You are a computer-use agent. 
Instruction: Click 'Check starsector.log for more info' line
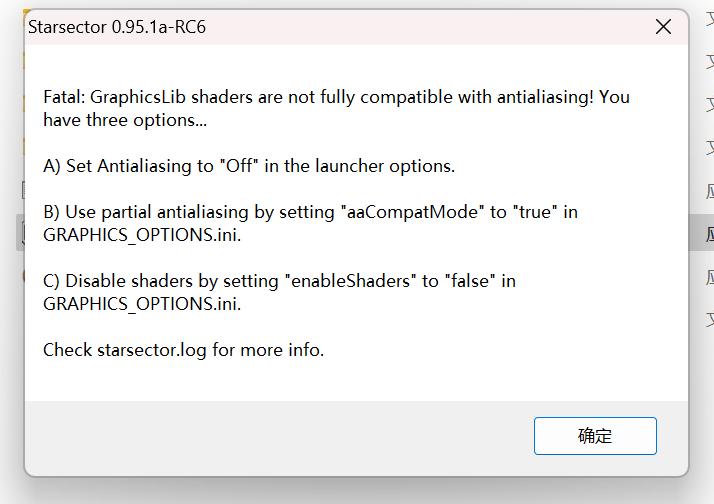click(184, 350)
